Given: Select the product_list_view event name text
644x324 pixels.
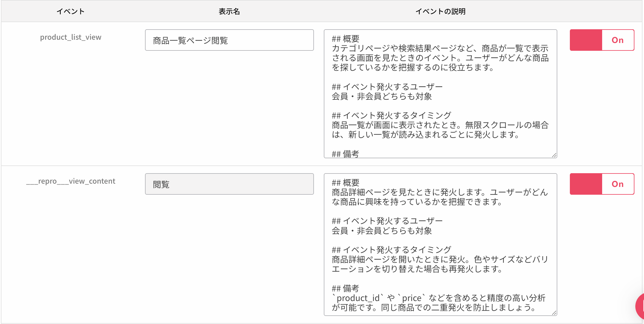Looking at the screenshot, I should [x=71, y=37].
